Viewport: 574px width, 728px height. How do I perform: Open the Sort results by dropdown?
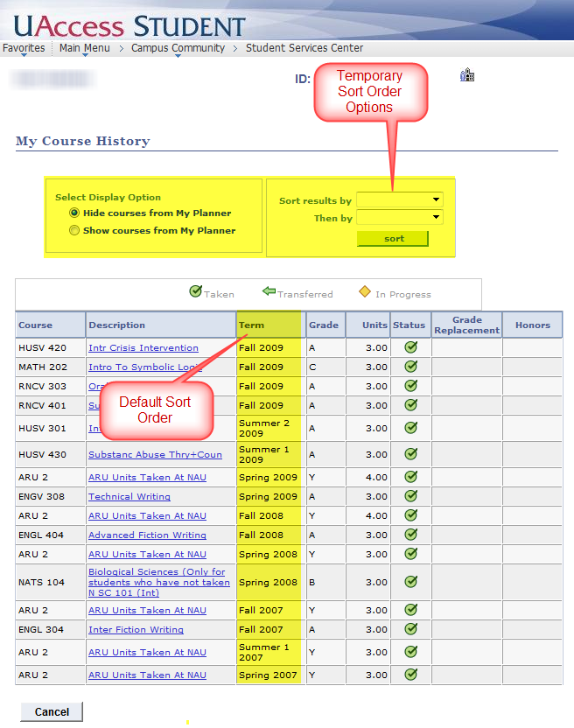(x=400, y=199)
